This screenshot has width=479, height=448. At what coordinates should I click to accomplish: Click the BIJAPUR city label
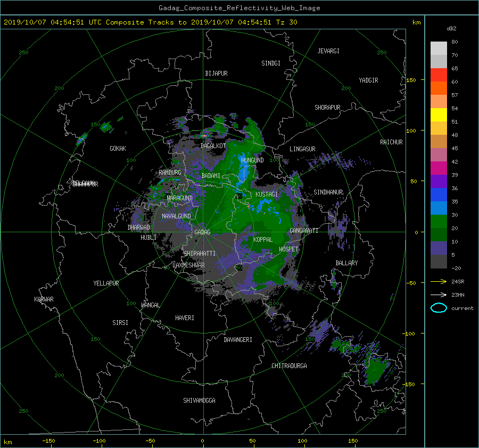click(x=216, y=74)
